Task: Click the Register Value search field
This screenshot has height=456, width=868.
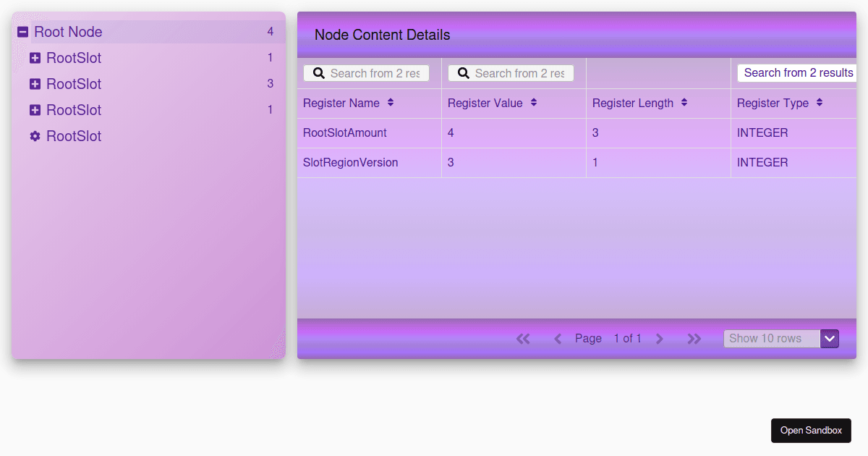Action: click(x=519, y=73)
